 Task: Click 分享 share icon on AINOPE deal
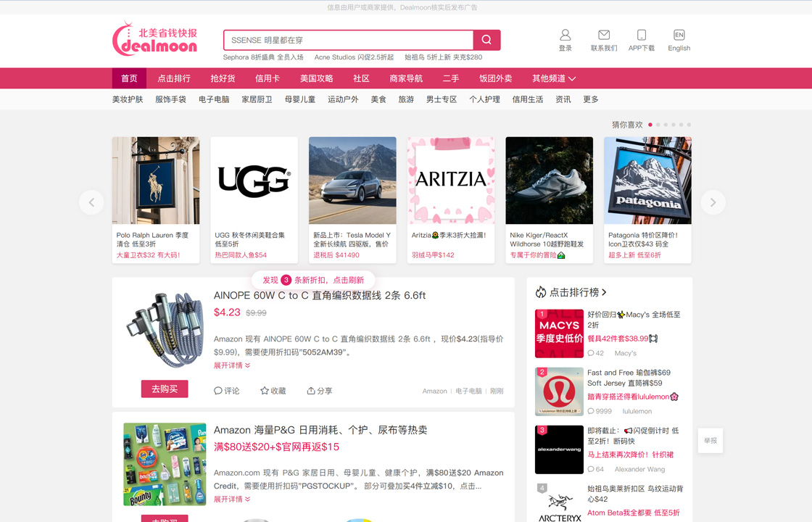pyautogui.click(x=311, y=391)
